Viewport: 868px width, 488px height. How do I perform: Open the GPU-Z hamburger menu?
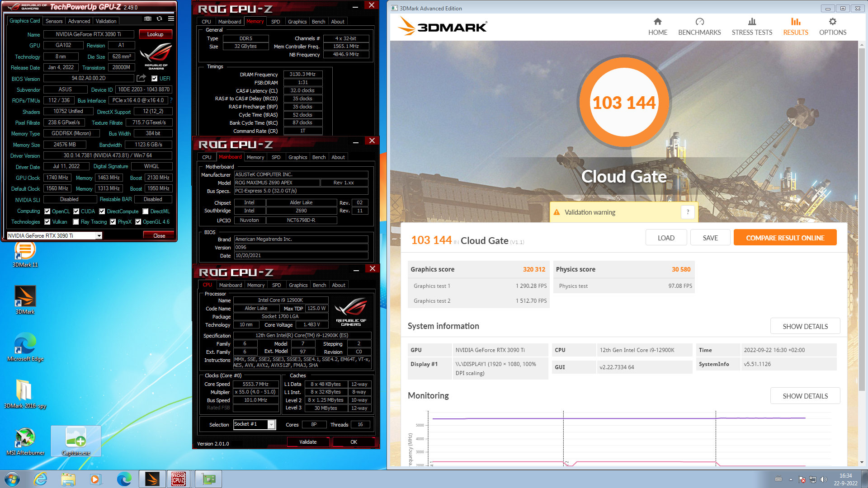171,19
